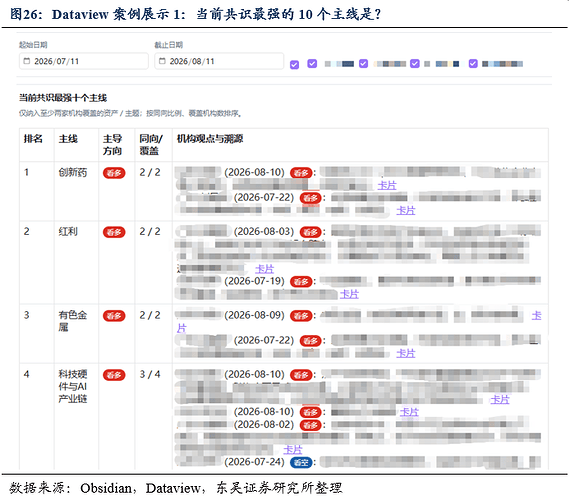Image resolution: width=569 pixels, height=500 pixels.
Task: Open 卡片 link of 创新药 2026-08-10 entry
Action: [x=387, y=185]
